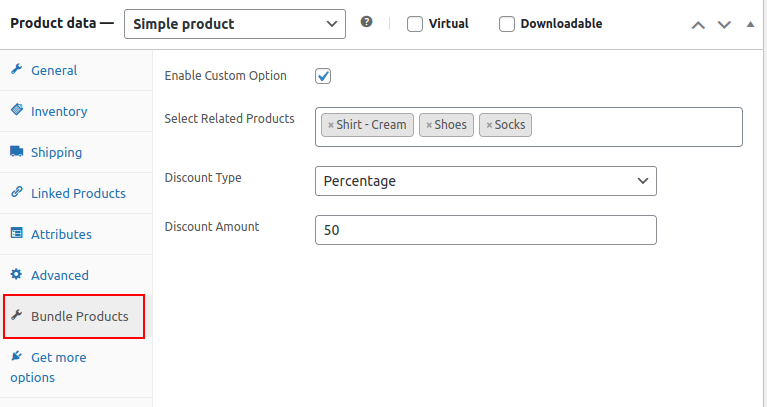The height and width of the screenshot is (407, 767).
Task: Enable the Virtual checkbox
Action: [x=415, y=24]
